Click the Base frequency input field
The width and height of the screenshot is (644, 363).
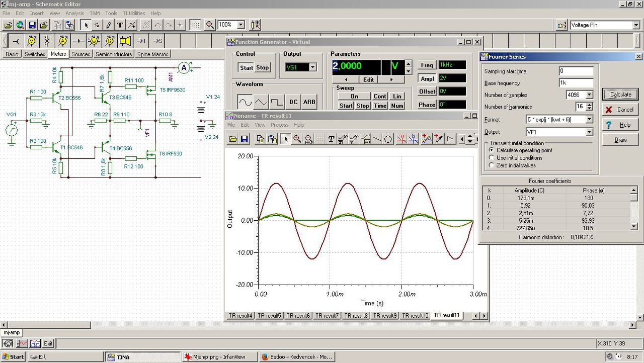coord(576,83)
